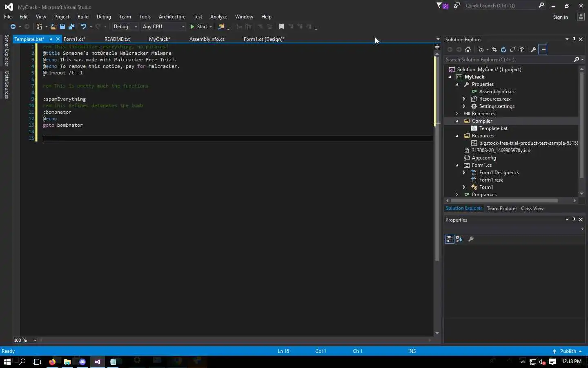The height and width of the screenshot is (368, 588).
Task: Open the Tools menu
Action: 145,17
